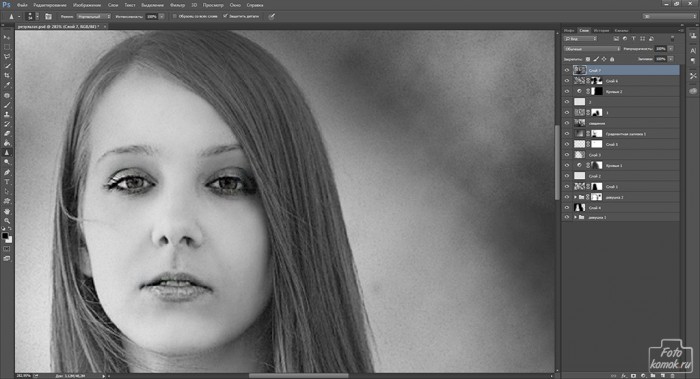The image size is (700, 379).
Task: Select the Crop tool in the toolbox
Action: coord(7,75)
